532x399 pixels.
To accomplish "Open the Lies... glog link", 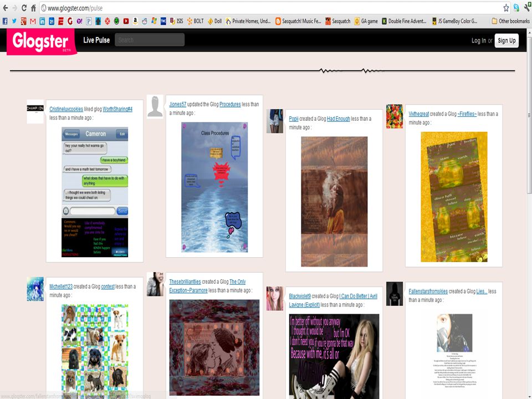I will (482, 291).
